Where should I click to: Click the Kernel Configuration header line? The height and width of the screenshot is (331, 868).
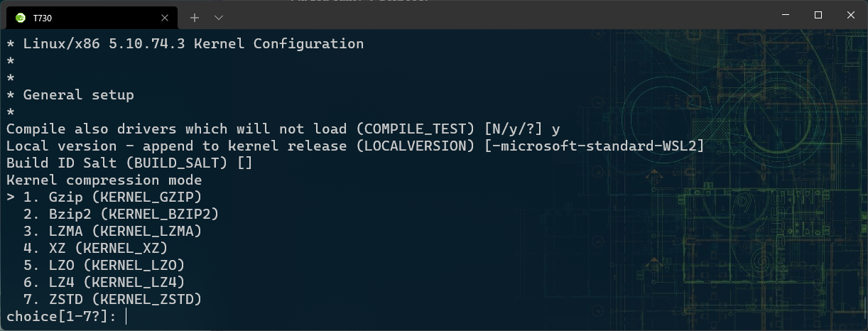185,43
